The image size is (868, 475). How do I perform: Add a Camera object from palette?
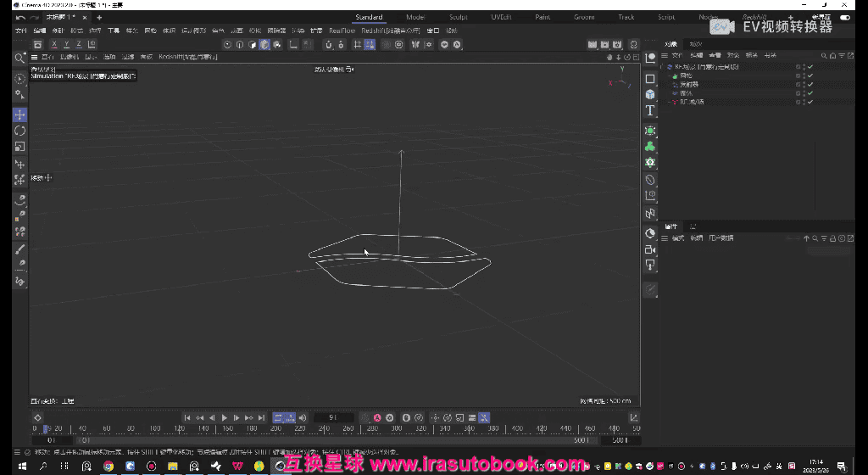(x=650, y=249)
